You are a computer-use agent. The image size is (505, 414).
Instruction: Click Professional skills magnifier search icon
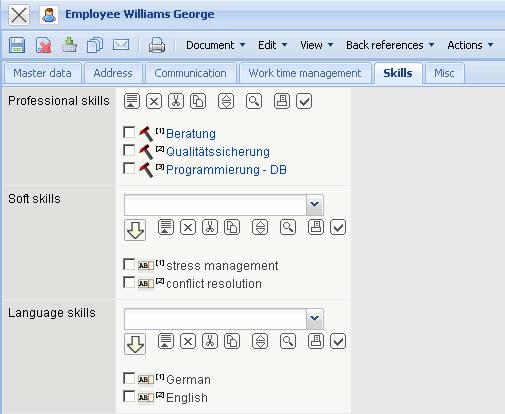point(254,101)
